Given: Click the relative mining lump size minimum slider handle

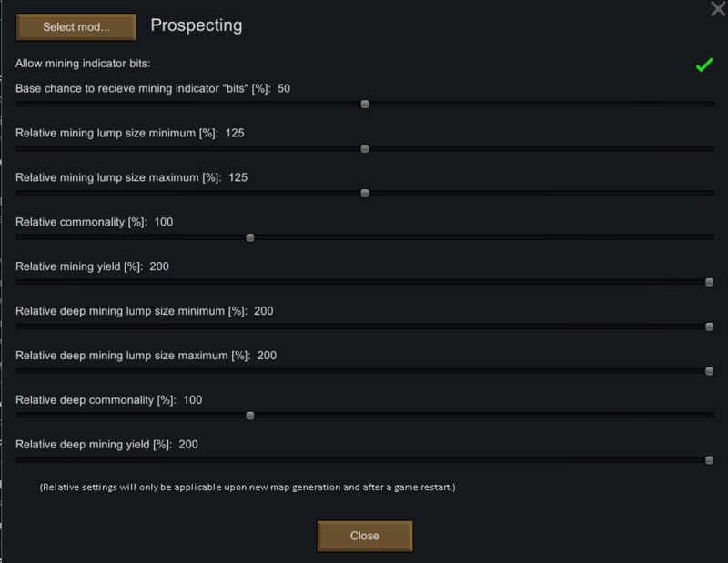Looking at the screenshot, I should 365,148.
